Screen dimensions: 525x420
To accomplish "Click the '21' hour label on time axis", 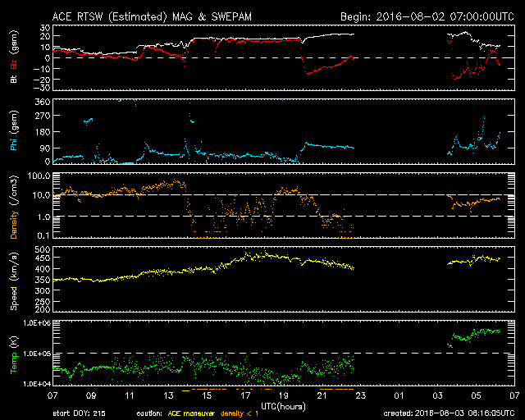I will [322, 396].
